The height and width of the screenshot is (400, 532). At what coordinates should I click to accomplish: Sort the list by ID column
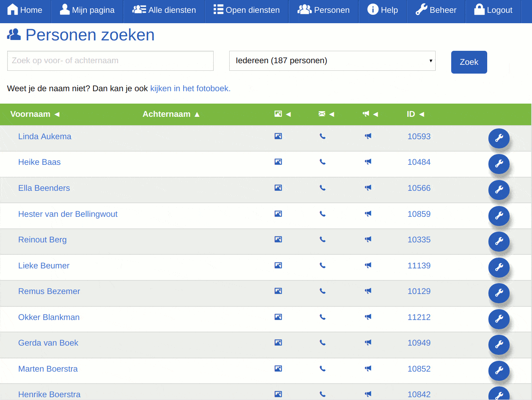click(411, 114)
